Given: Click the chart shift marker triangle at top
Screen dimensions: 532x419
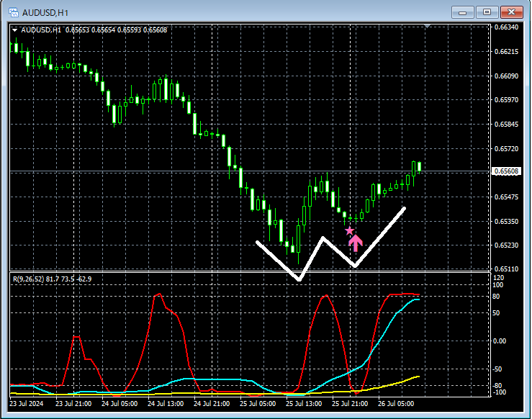Looking at the screenshot, I should coord(428,26).
